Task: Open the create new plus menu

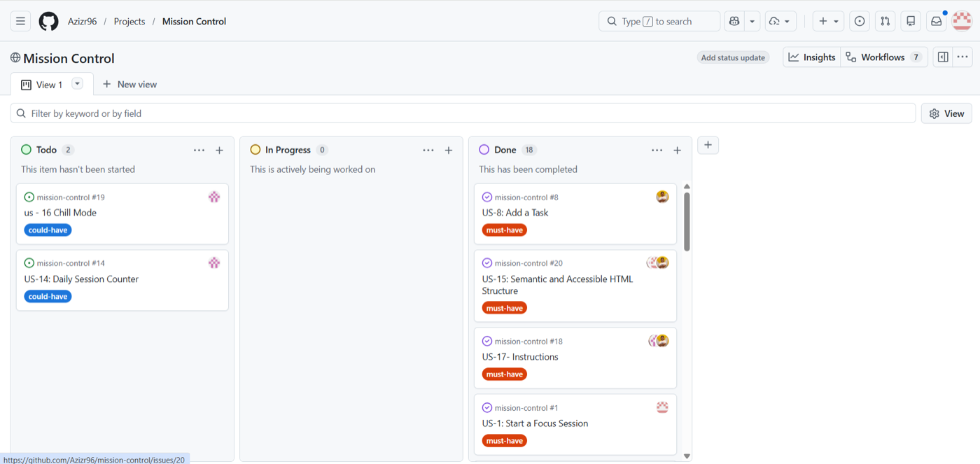Action: point(829,21)
